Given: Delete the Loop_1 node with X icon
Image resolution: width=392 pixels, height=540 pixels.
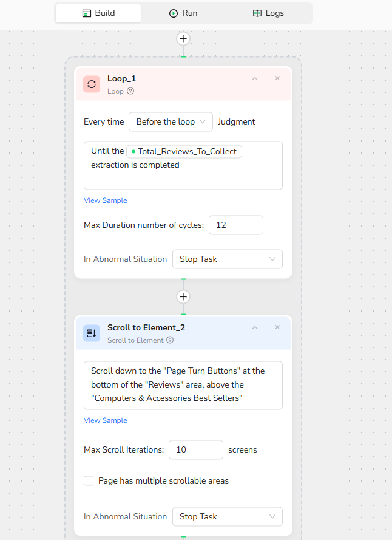Looking at the screenshot, I should (277, 78).
